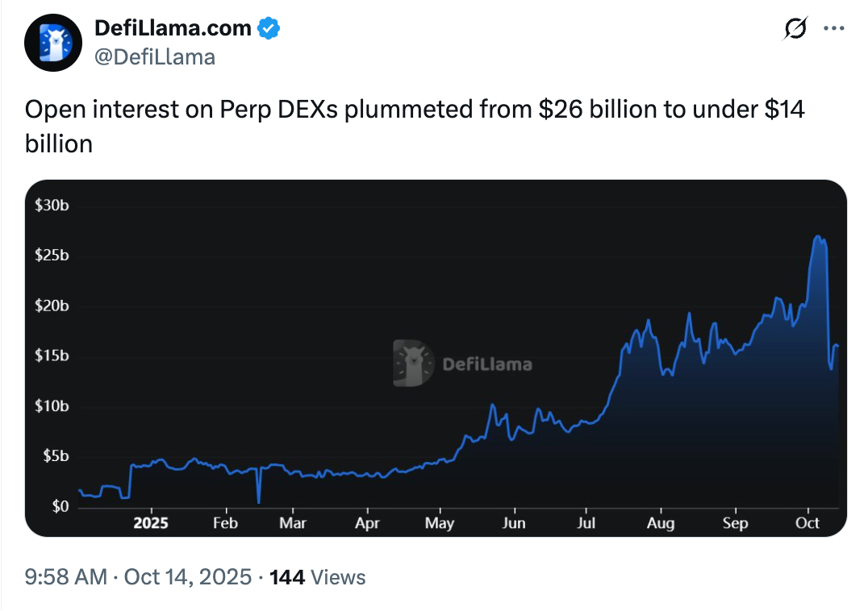This screenshot has width=868, height=611.
Task: Expand the three-dot more options menu
Action: 833,28
